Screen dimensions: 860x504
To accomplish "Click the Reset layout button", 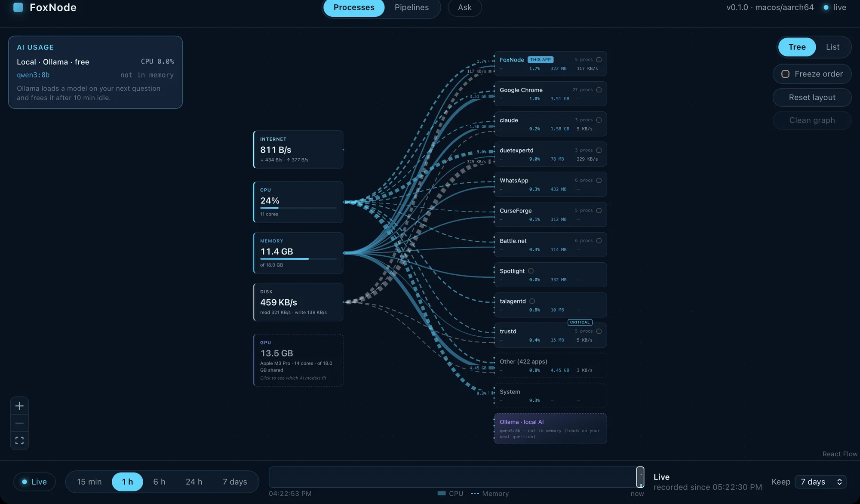I will (812, 98).
